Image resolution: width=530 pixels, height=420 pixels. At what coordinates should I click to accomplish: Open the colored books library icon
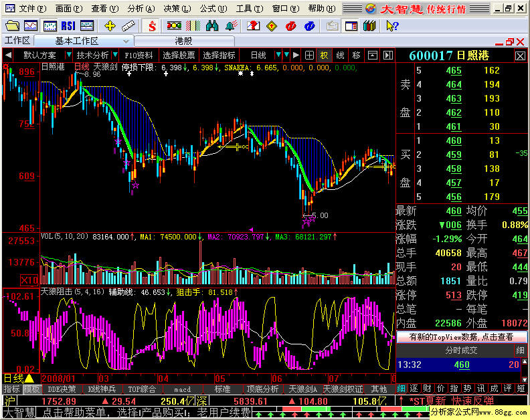pyautogui.click(x=369, y=25)
